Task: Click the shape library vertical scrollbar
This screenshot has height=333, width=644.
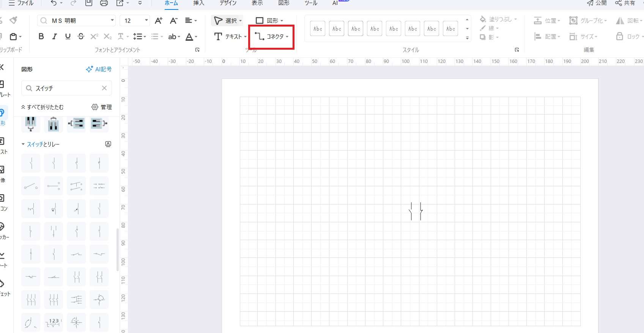Action: pyautogui.click(x=117, y=250)
